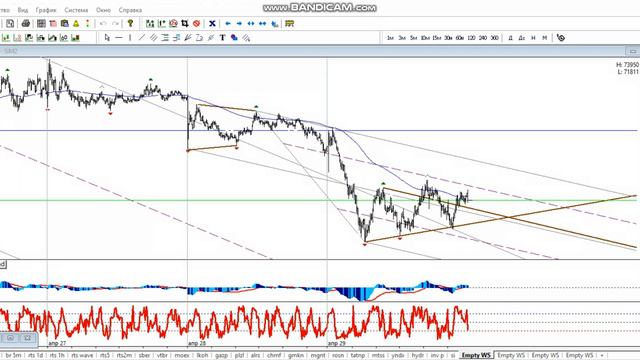Screen dimensions: 640x360
Task: Click the right icon of bottom-left button pair
Action: pos(27,338)
